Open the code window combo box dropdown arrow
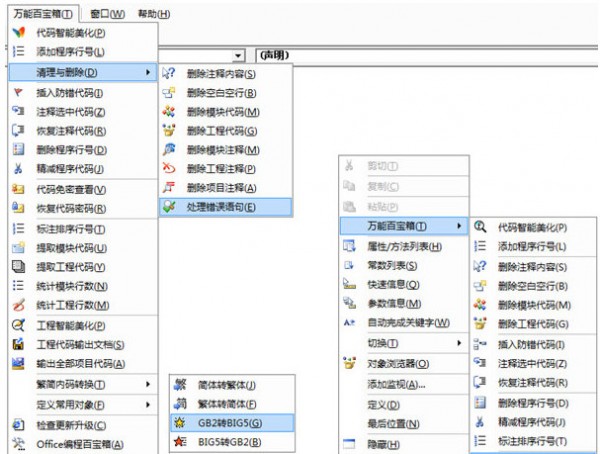 pyautogui.click(x=240, y=55)
